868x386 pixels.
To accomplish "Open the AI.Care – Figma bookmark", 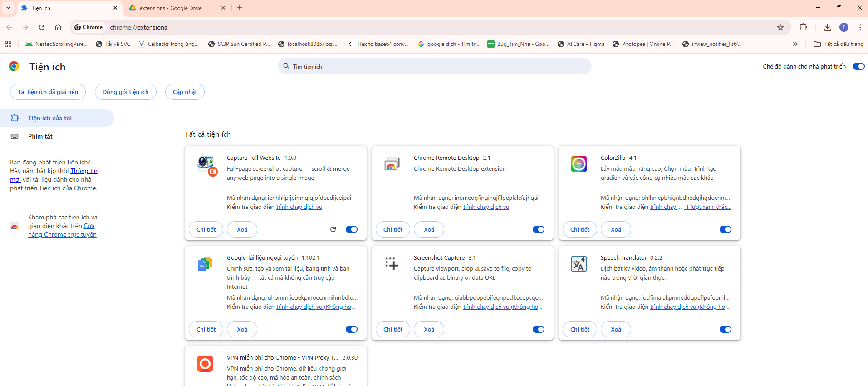I will click(581, 44).
